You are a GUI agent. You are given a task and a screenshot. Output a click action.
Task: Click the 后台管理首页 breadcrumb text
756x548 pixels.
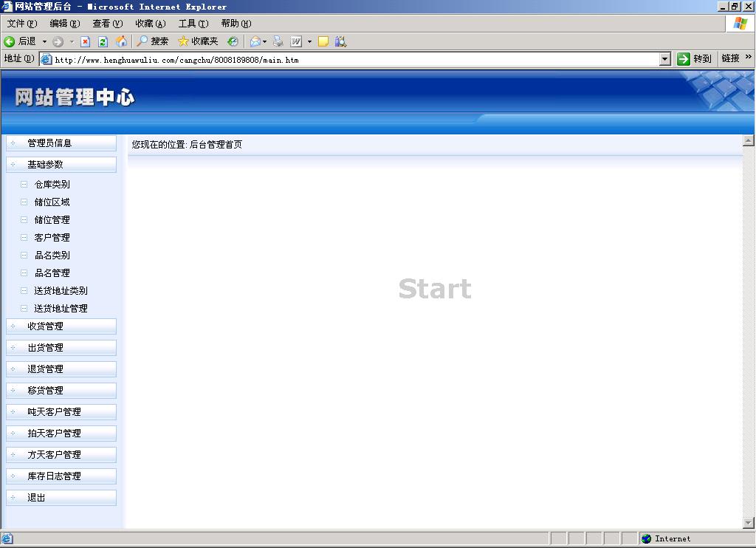pyautogui.click(x=216, y=145)
